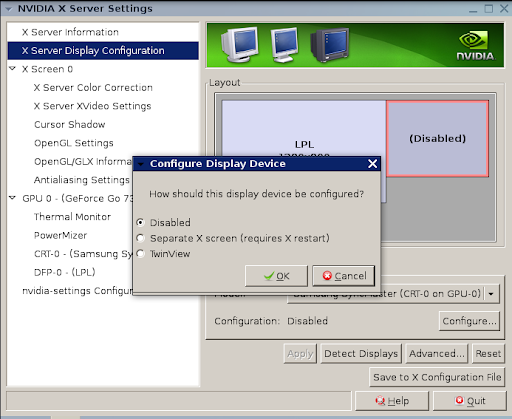This screenshot has width=512, height=419.
Task: Open Advanced... display options
Action: (437, 354)
